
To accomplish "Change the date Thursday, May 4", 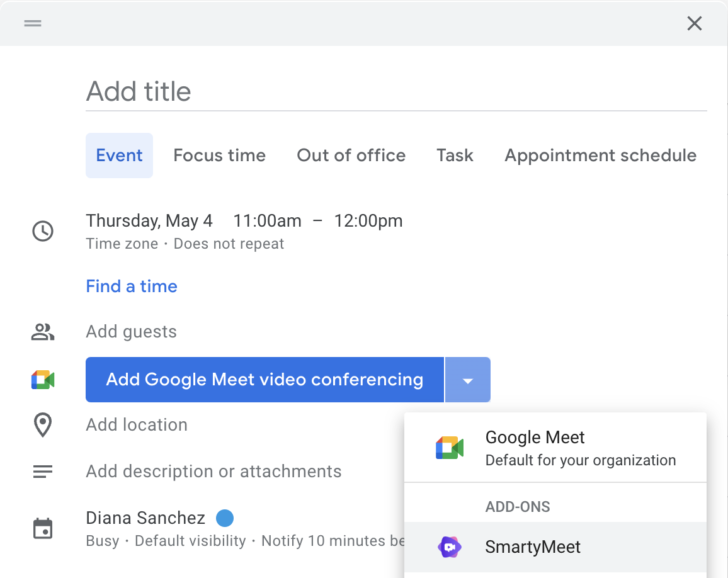I will click(x=149, y=221).
